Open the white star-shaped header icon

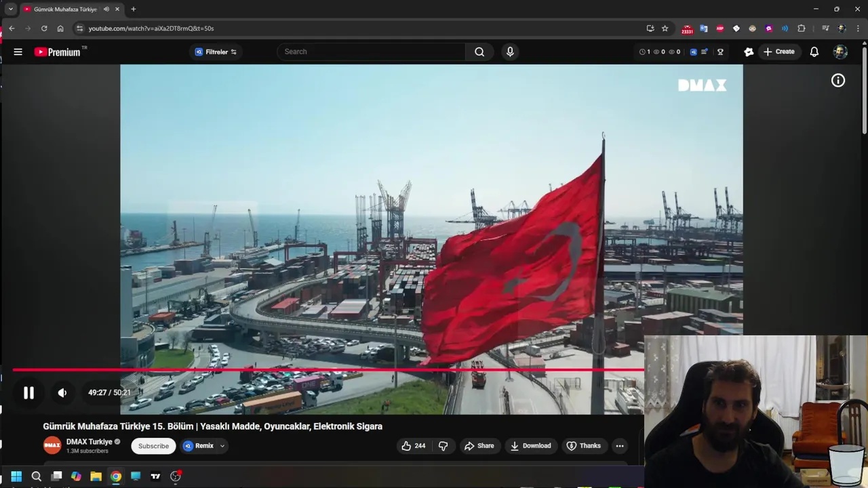pos(749,52)
